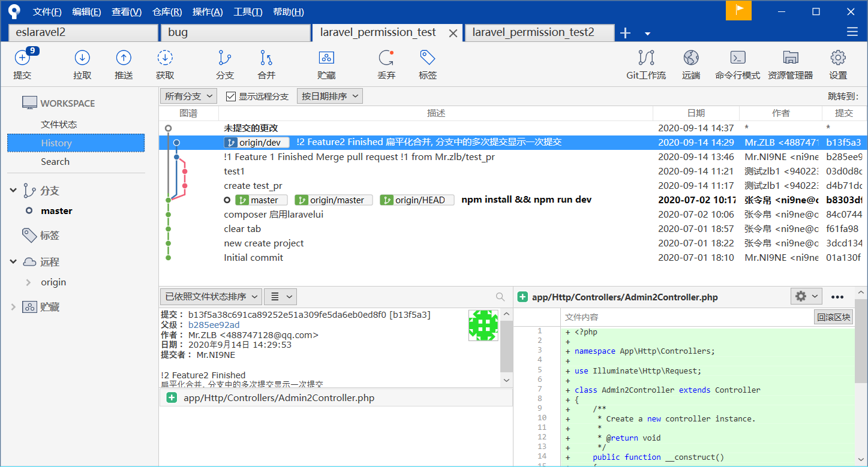Toggle the 显示远程分支 checkbox

pyautogui.click(x=231, y=97)
